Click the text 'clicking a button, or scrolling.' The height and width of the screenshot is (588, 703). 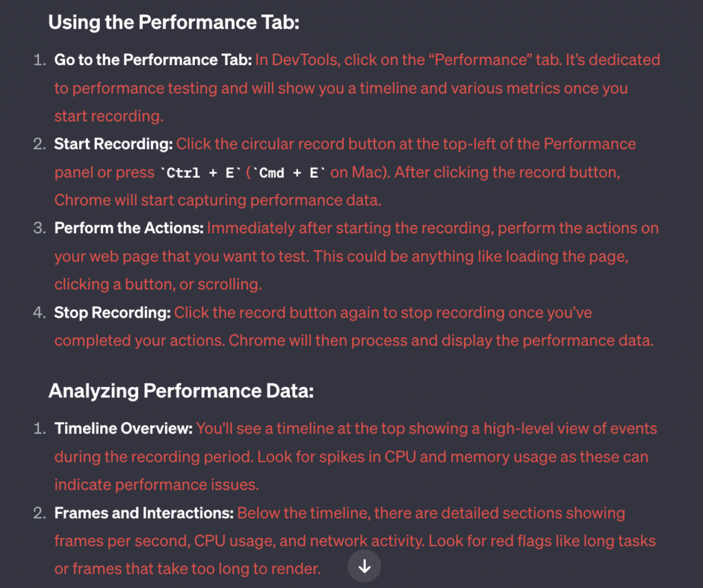click(x=158, y=285)
